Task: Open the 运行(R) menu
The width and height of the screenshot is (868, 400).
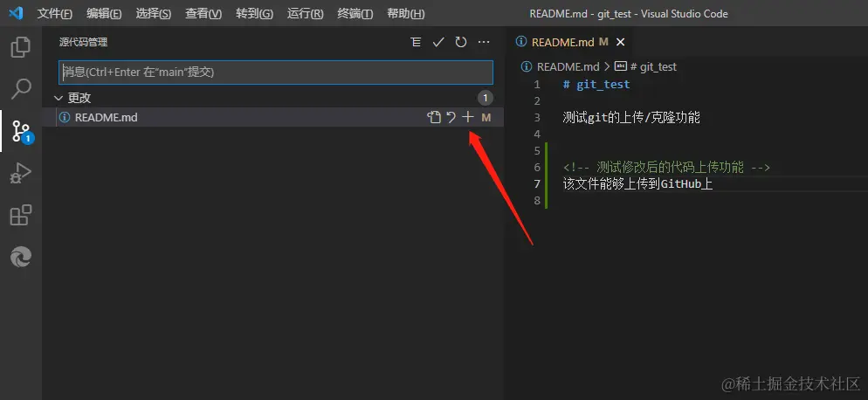Action: [305, 14]
